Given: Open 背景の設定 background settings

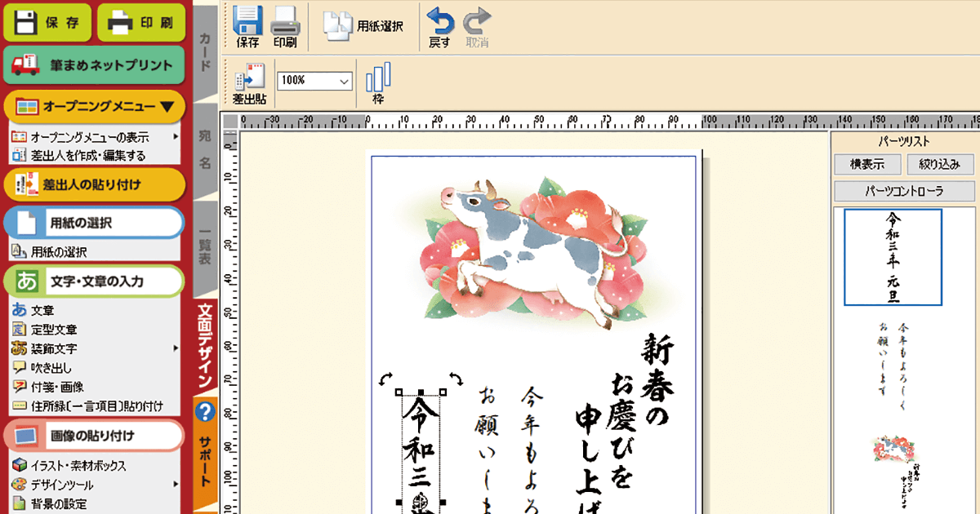Looking at the screenshot, I should point(49,504).
